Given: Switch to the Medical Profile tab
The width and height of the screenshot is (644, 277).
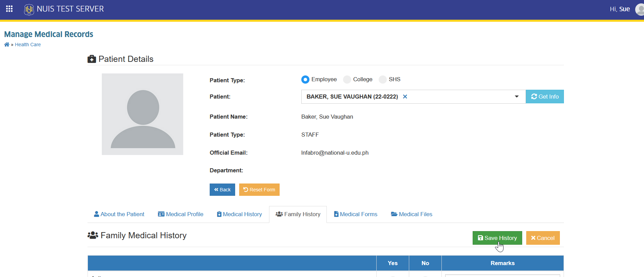Looking at the screenshot, I should 181,214.
